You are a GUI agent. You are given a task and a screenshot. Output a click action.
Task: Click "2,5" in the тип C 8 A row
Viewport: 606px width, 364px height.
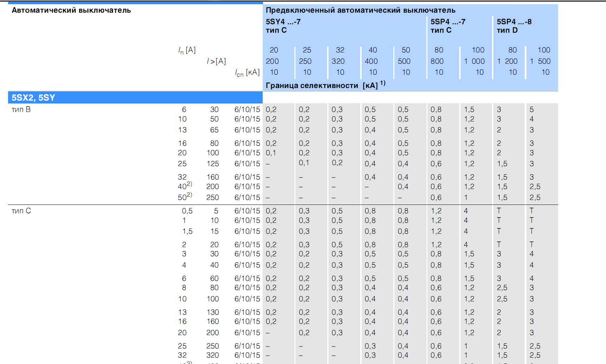502,288
